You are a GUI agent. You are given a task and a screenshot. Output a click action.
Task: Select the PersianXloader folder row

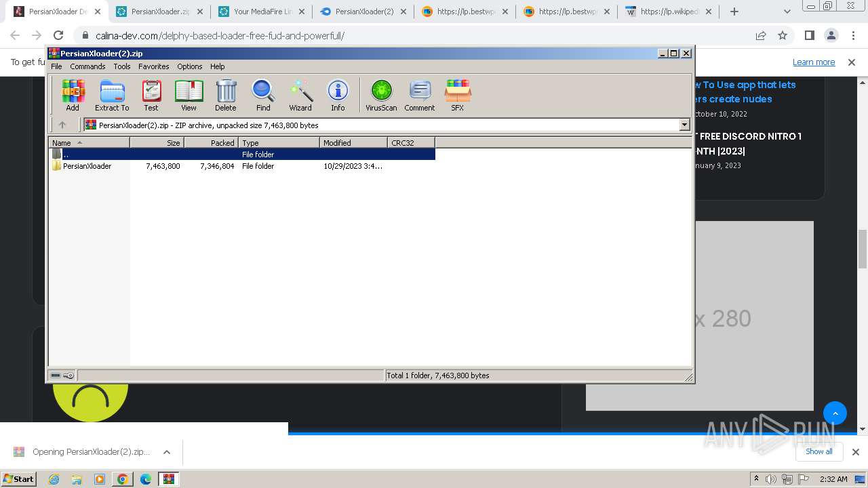click(243, 166)
